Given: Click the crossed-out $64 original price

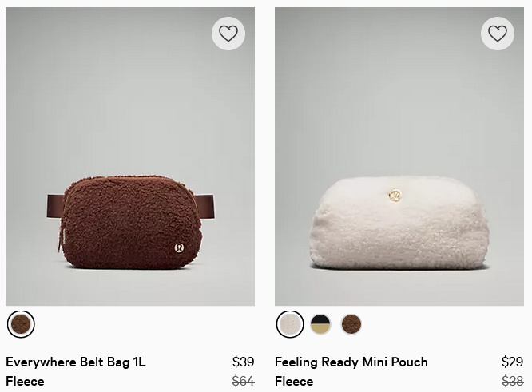Looking at the screenshot, I should coord(244,381).
